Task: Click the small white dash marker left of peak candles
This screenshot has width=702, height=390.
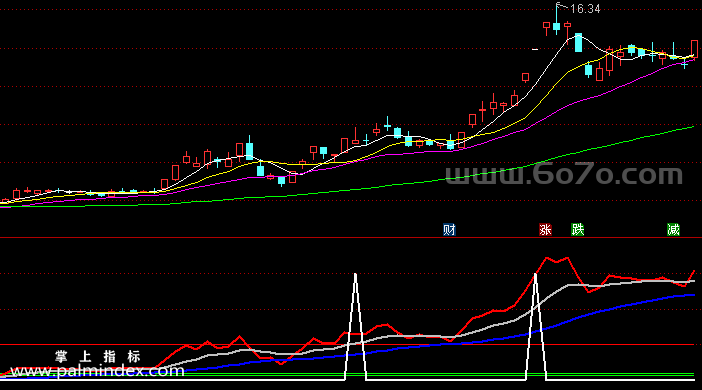Action: 535,49
